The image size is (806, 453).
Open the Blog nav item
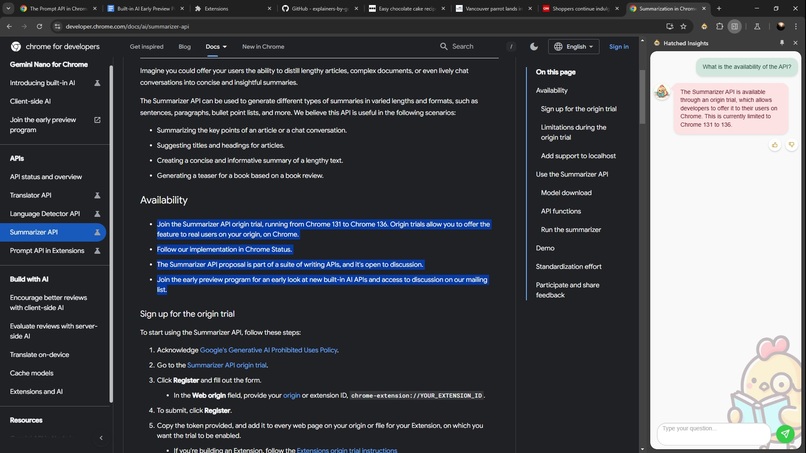coord(185,46)
